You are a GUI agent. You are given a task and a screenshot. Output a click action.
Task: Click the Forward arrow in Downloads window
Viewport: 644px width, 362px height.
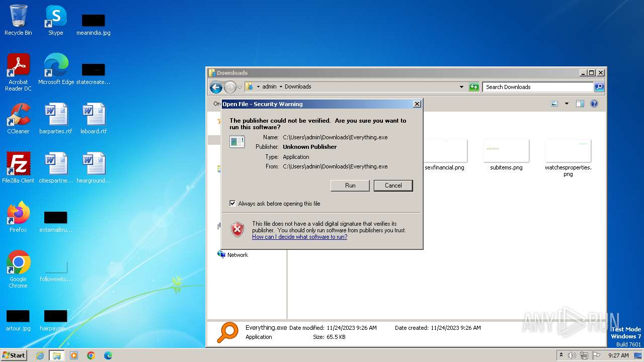click(230, 87)
